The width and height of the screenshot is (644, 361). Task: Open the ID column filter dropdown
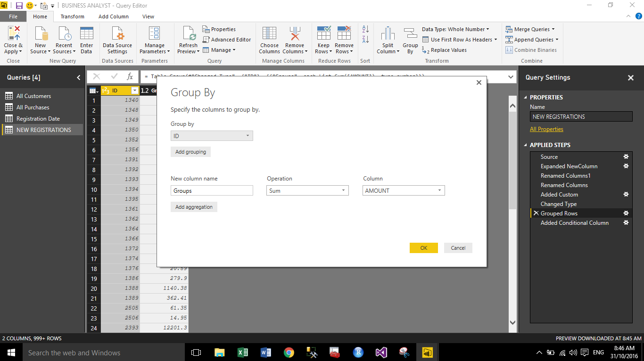tap(135, 90)
